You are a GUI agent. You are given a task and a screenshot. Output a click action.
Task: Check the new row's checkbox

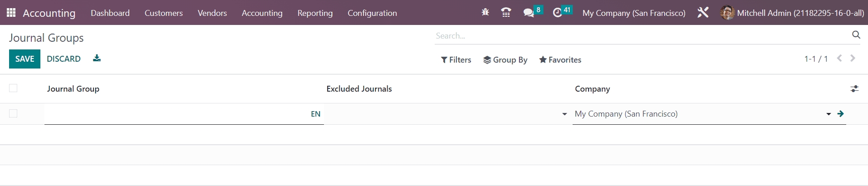click(13, 113)
